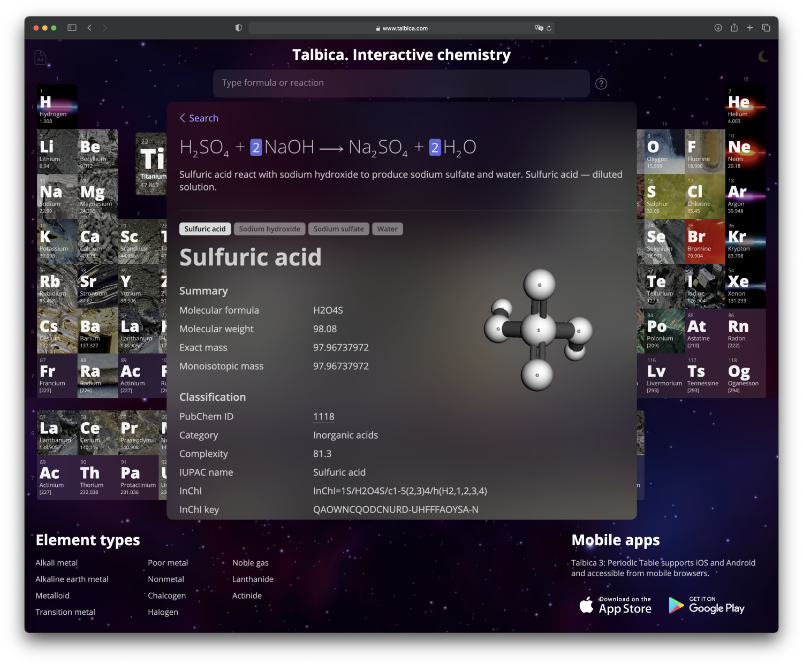Open the Water compound tab
The image size is (803, 672).
pyautogui.click(x=387, y=229)
